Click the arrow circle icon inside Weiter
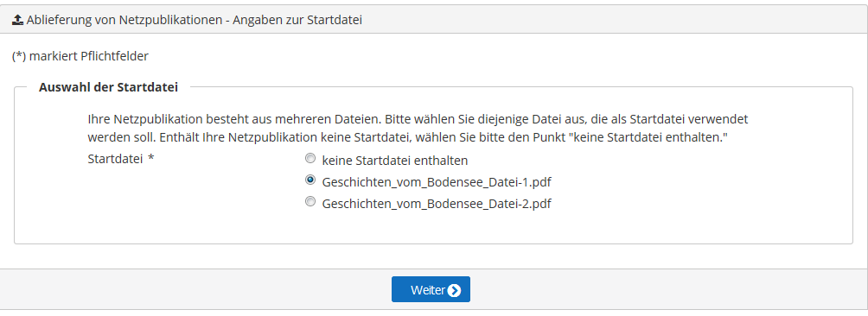868x316 pixels. pyautogui.click(x=454, y=290)
